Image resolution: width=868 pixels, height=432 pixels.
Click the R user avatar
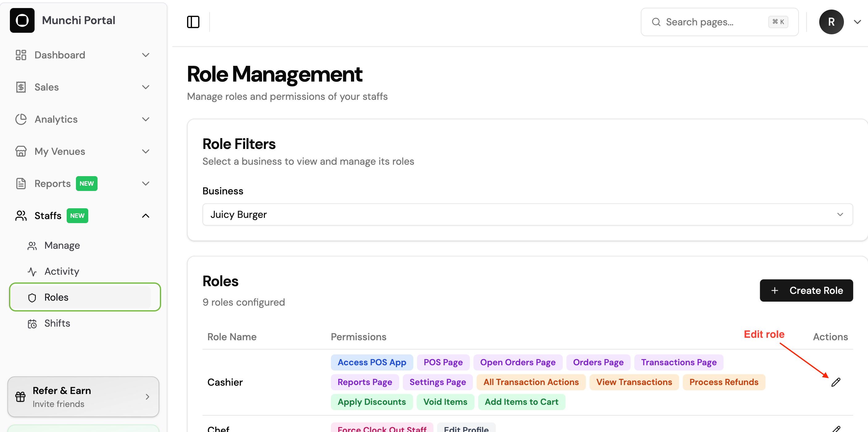pyautogui.click(x=831, y=22)
